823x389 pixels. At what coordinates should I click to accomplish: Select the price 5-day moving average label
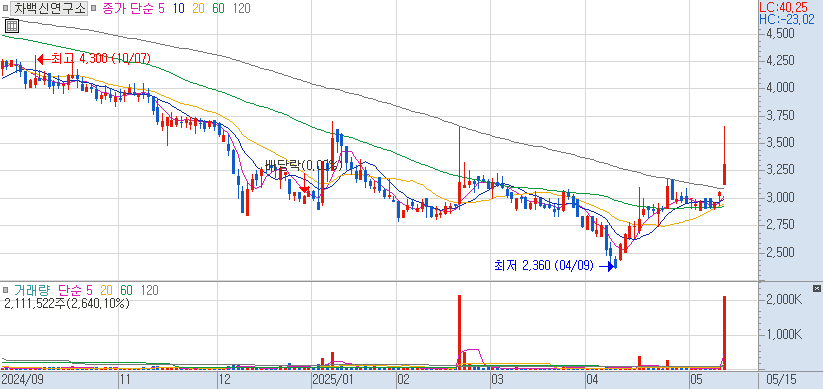click(x=161, y=8)
